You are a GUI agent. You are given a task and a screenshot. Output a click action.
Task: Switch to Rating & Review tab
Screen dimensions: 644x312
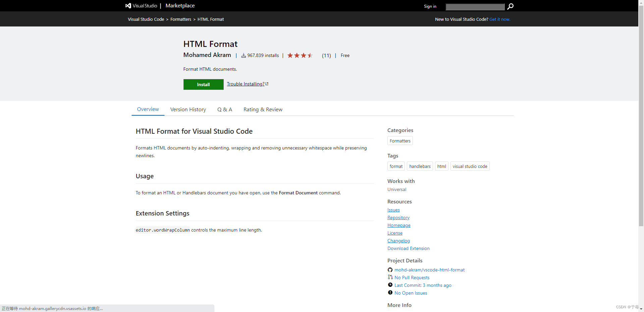263,110
